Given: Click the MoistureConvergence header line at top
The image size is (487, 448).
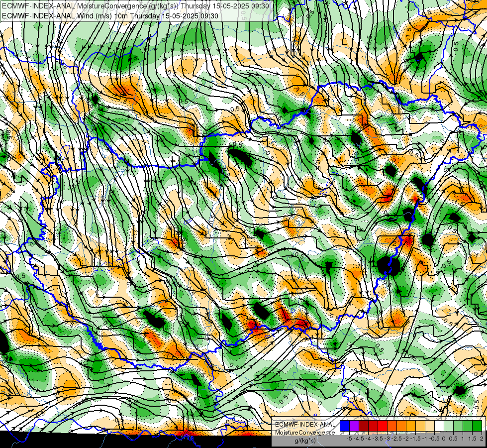Looking at the screenshot, I should click(x=135, y=6).
